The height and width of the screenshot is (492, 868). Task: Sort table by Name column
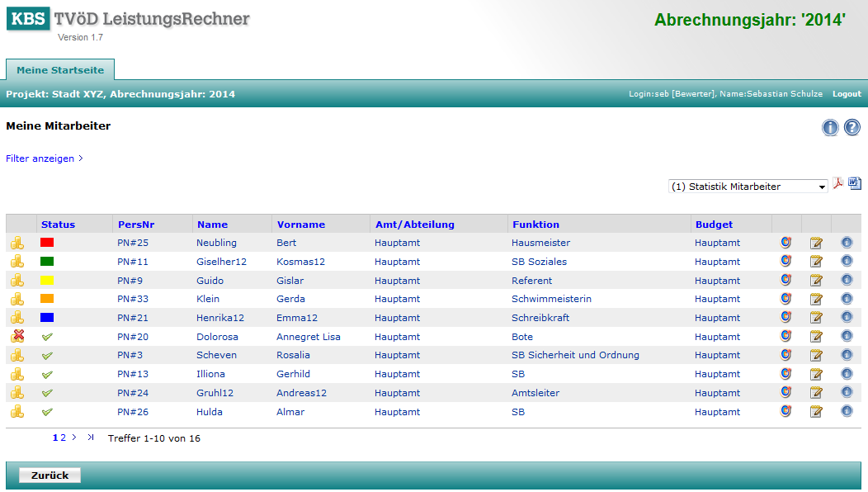[213, 225]
